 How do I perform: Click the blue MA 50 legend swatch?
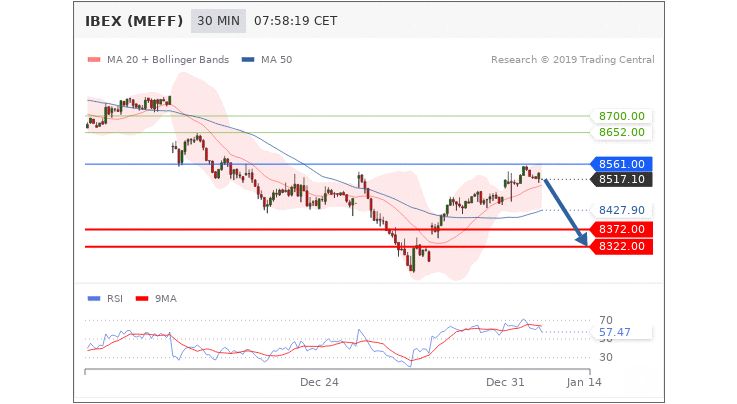point(248,60)
